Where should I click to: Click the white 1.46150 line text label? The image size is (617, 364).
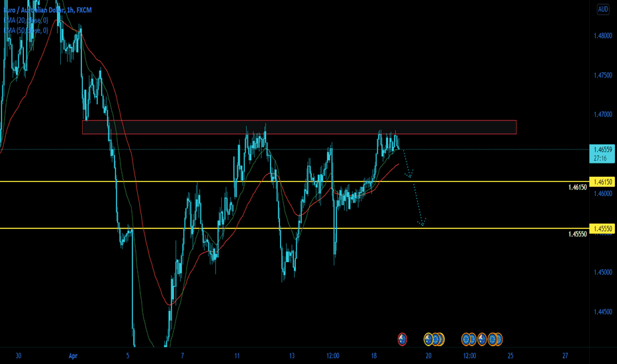coord(577,187)
